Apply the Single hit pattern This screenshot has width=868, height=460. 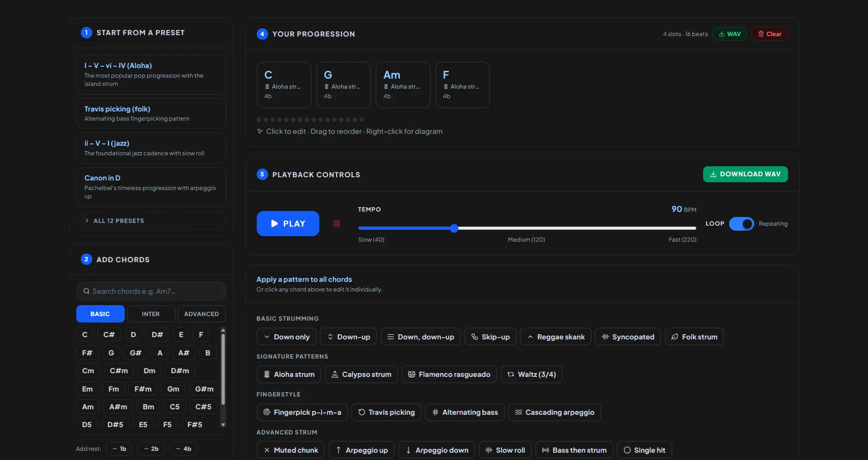coord(645,450)
